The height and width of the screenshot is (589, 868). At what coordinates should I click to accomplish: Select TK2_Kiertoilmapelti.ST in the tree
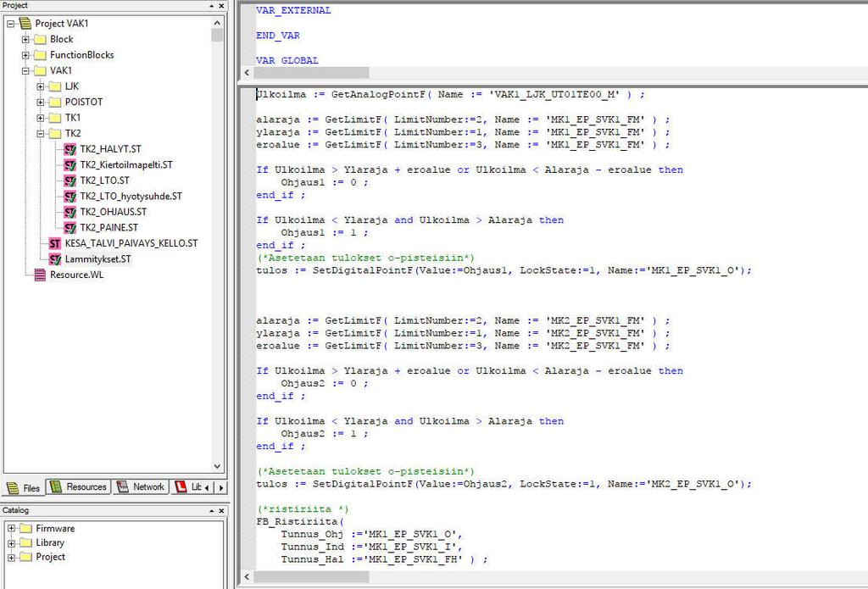point(126,165)
